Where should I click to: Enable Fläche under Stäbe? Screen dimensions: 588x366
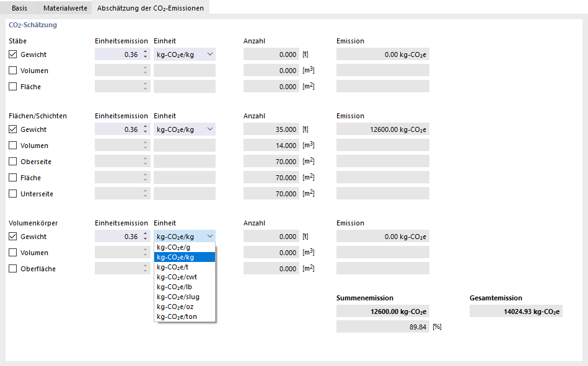tap(13, 87)
